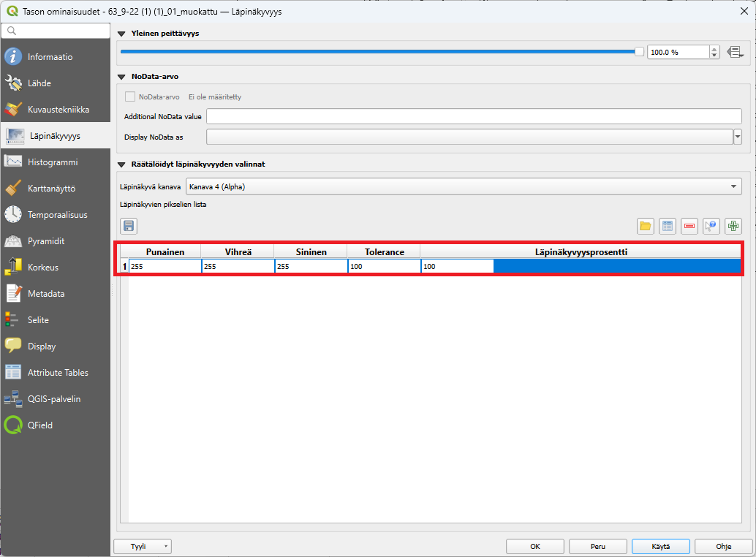Click the Pyramidit icon
756x557 pixels.
pyautogui.click(x=13, y=241)
